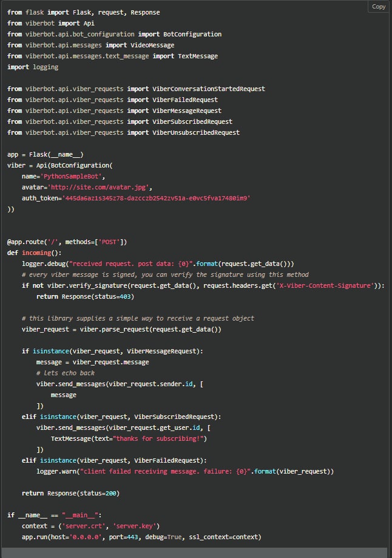Click the 'return Response(status=200)' line
The width and height of the screenshot is (392, 558).
(x=70, y=494)
